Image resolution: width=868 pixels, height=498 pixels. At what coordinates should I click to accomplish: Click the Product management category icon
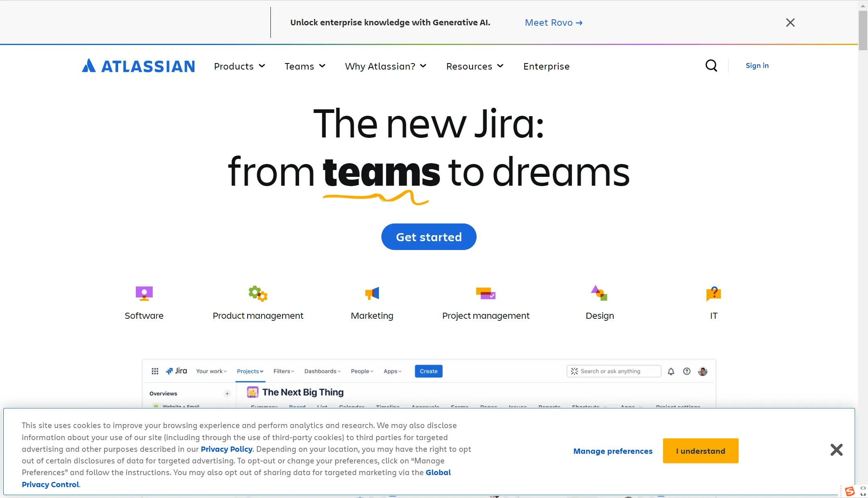pos(258,292)
